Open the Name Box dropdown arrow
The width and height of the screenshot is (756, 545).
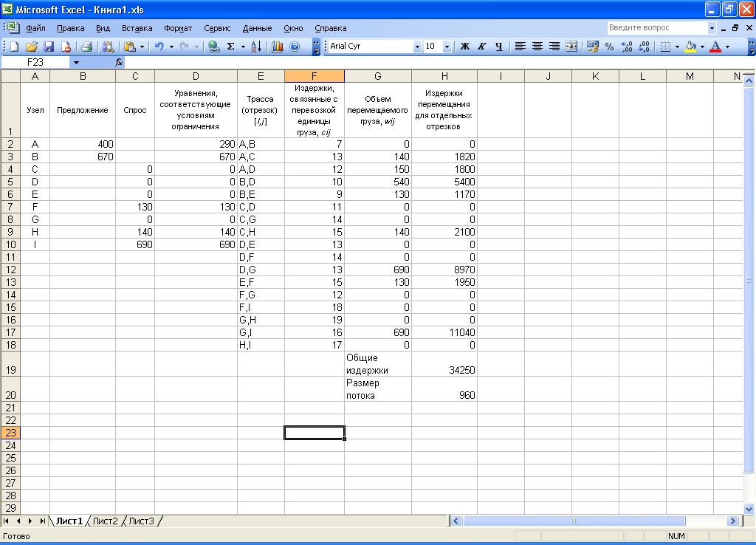click(x=76, y=63)
